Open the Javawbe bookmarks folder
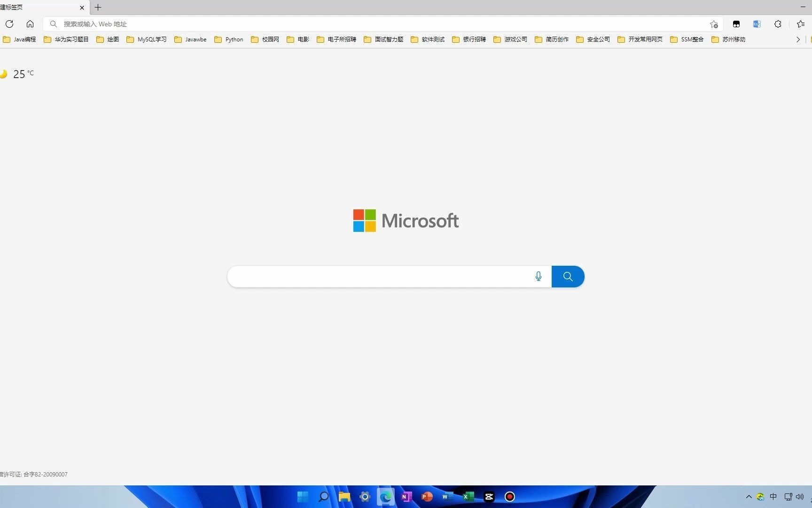The image size is (812, 508). pos(190,40)
